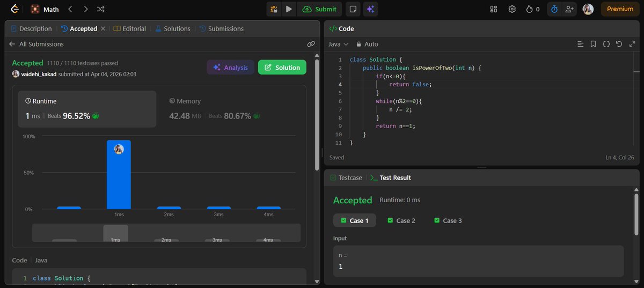Click the green Solution button
This screenshot has width=644, height=288.
[x=282, y=67]
